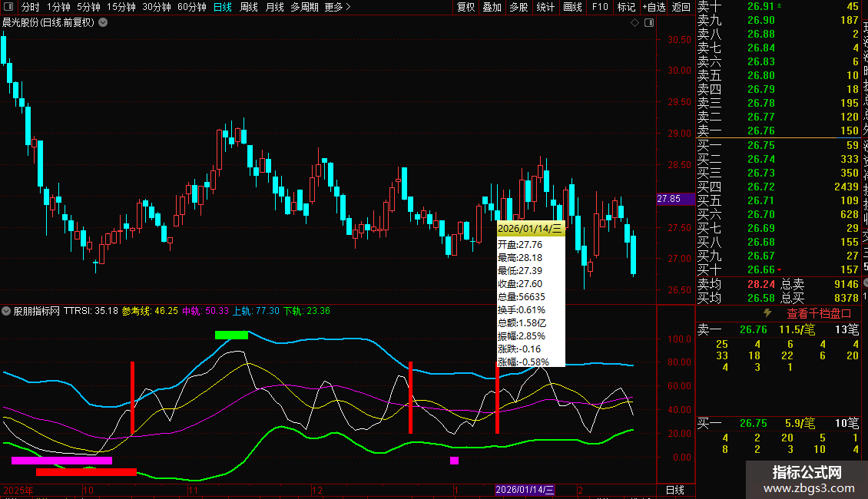This screenshot has height=499, width=868.
Task: Switch to the 周线 weekly tab
Action: tap(249, 7)
